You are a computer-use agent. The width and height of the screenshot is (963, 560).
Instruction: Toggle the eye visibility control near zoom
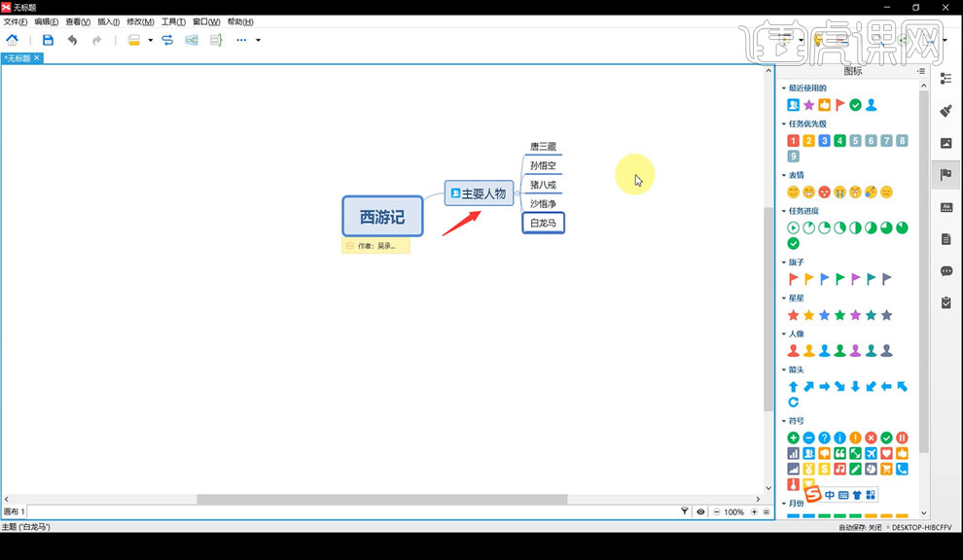(x=698, y=511)
